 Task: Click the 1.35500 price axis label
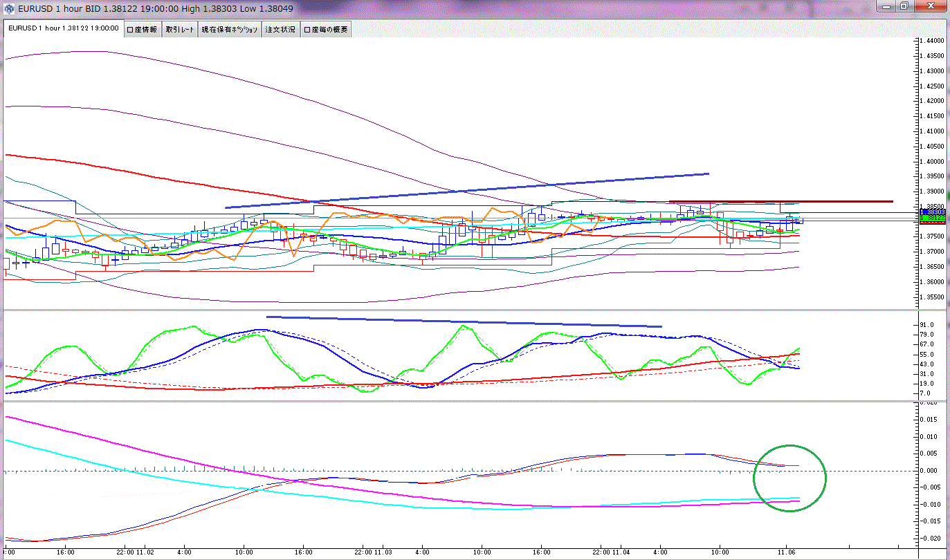[x=931, y=297]
